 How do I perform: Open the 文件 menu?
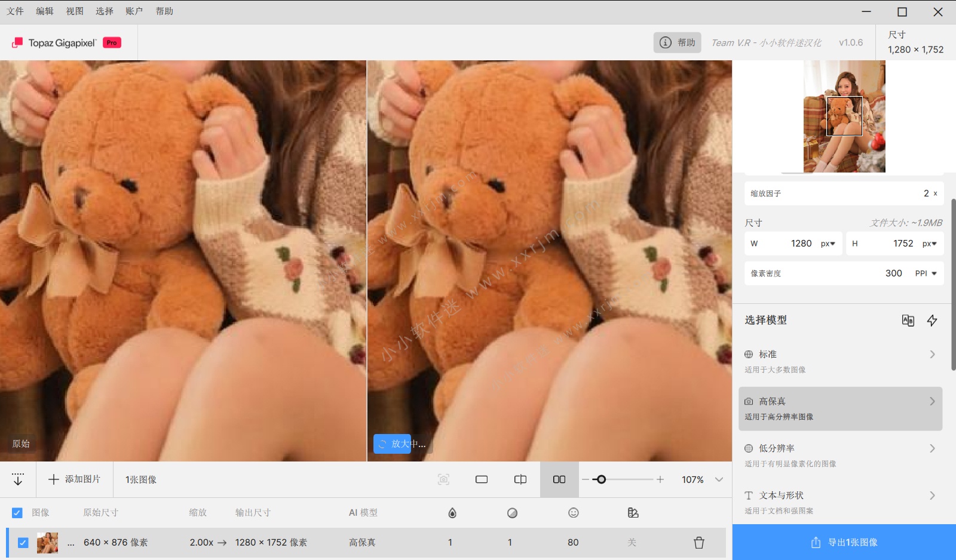pyautogui.click(x=15, y=11)
